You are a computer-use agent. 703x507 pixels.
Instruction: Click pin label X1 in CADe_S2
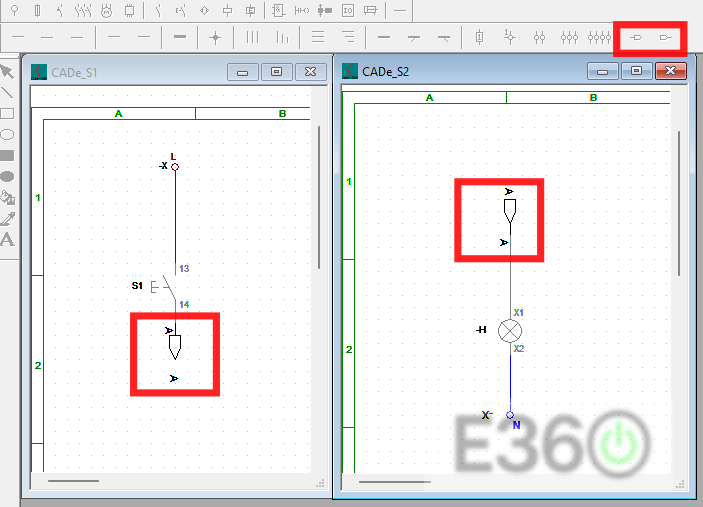pyautogui.click(x=519, y=312)
